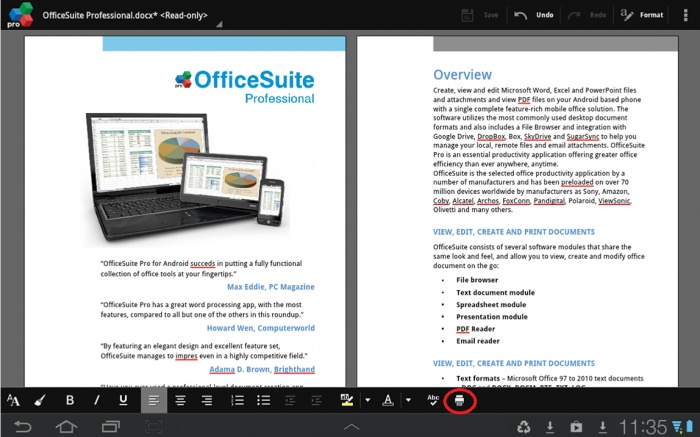Expand font color dropdown arrow
Image resolution: width=700 pixels, height=437 pixels.
point(408,400)
